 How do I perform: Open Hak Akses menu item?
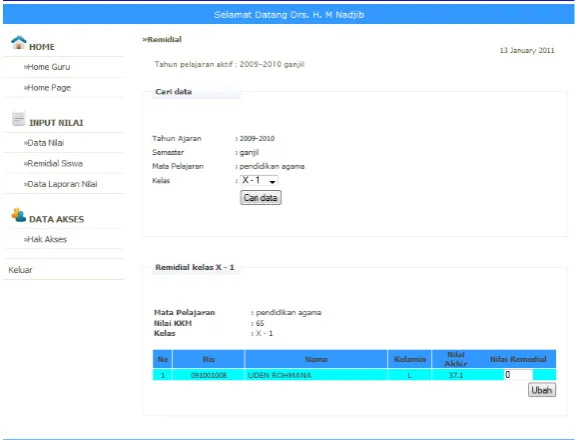pos(45,239)
